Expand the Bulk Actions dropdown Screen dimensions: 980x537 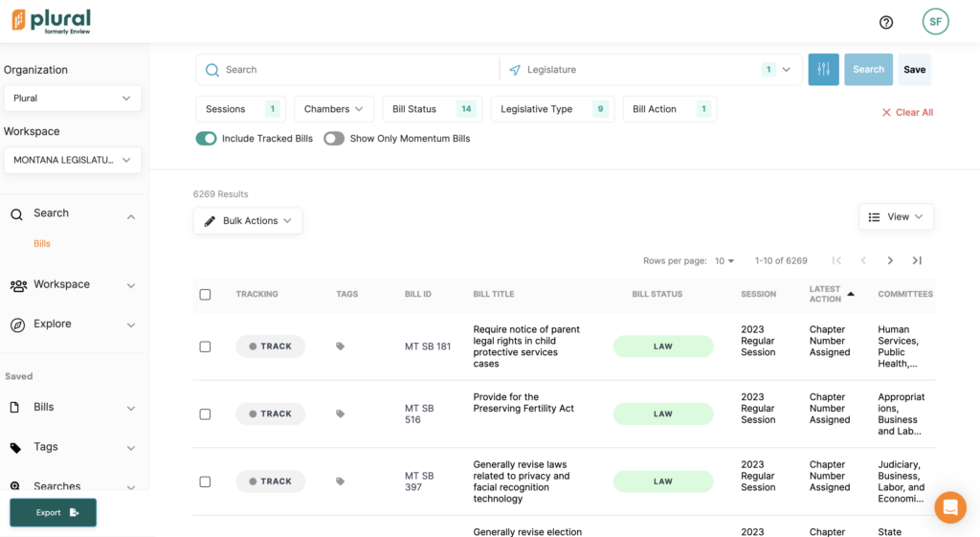click(248, 221)
